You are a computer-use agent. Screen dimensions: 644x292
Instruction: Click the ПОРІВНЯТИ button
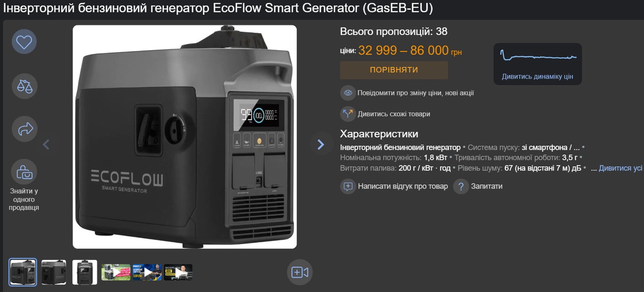(x=394, y=70)
